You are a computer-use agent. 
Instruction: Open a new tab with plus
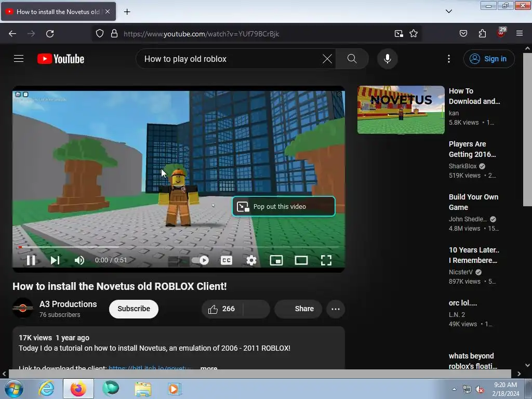(127, 12)
